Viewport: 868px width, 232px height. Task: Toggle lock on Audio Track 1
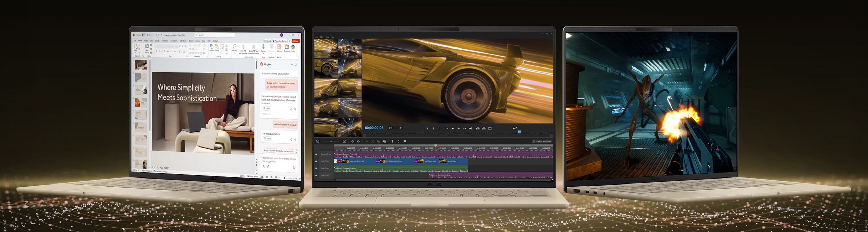coord(316,168)
